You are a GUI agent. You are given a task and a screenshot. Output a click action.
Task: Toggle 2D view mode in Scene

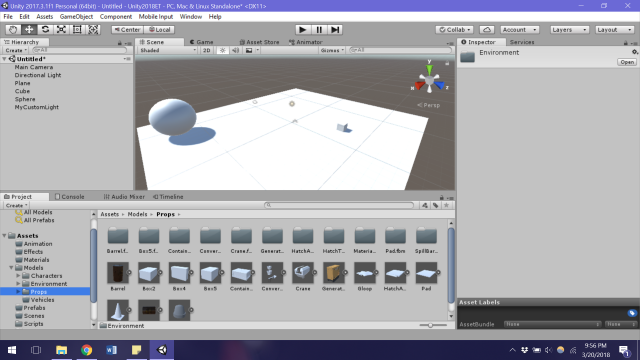tap(207, 50)
